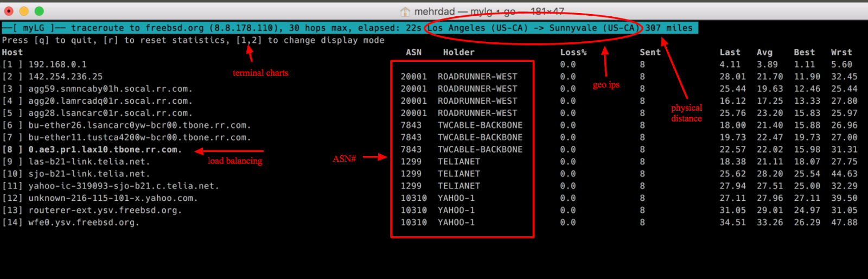
Task: Select host bu-ether26.lsancarc0yw-bcr00.tbone.rr.com
Action: coord(139,125)
